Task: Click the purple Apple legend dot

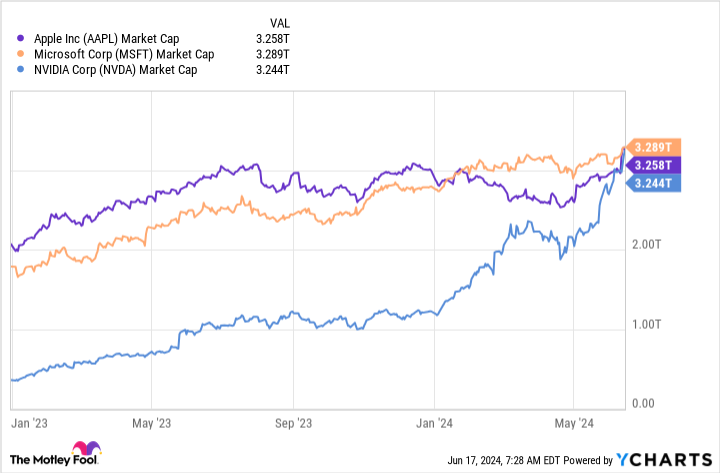Action: coord(10,38)
